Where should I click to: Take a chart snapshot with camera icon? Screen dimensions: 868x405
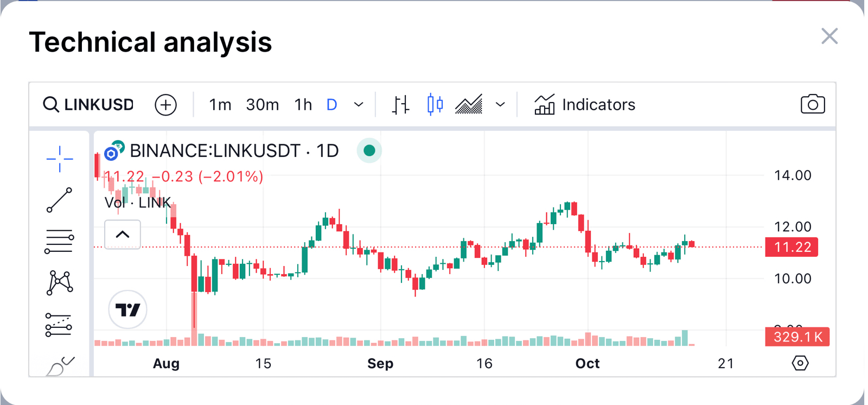(x=812, y=104)
